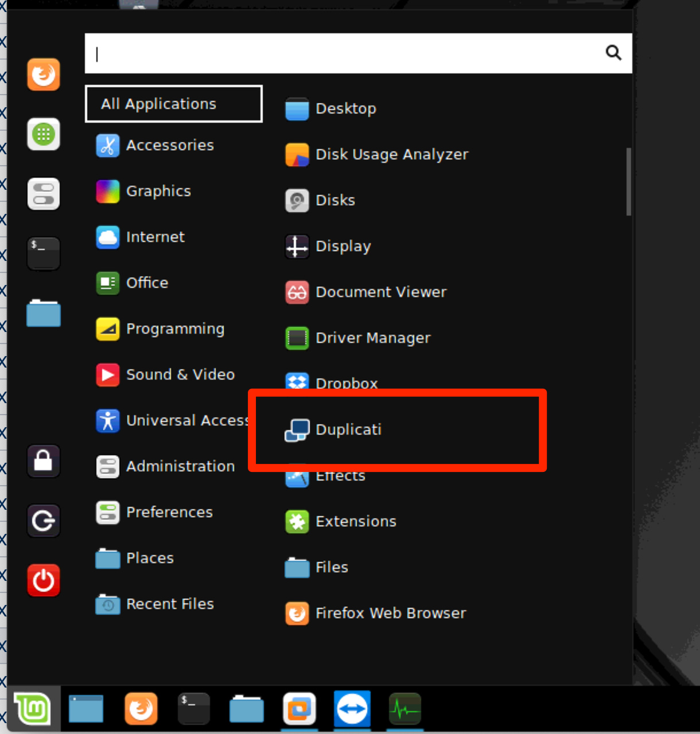The height and width of the screenshot is (734, 700).
Task: Click the applications list scrollbar
Action: [628, 182]
